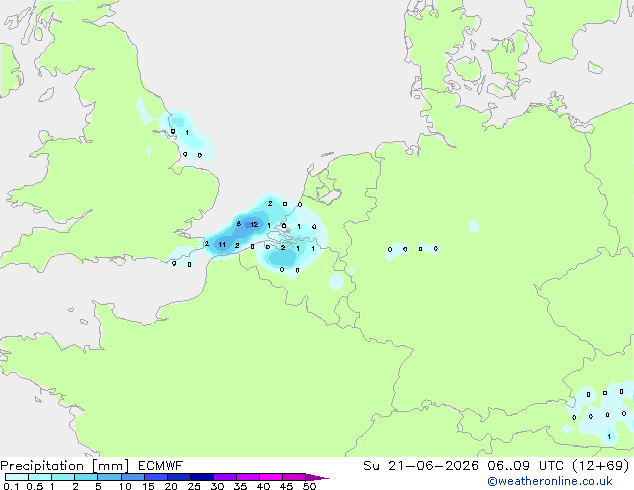The height and width of the screenshot is (490, 634).
Task: Click the legend label '50'
Action: click(309, 486)
